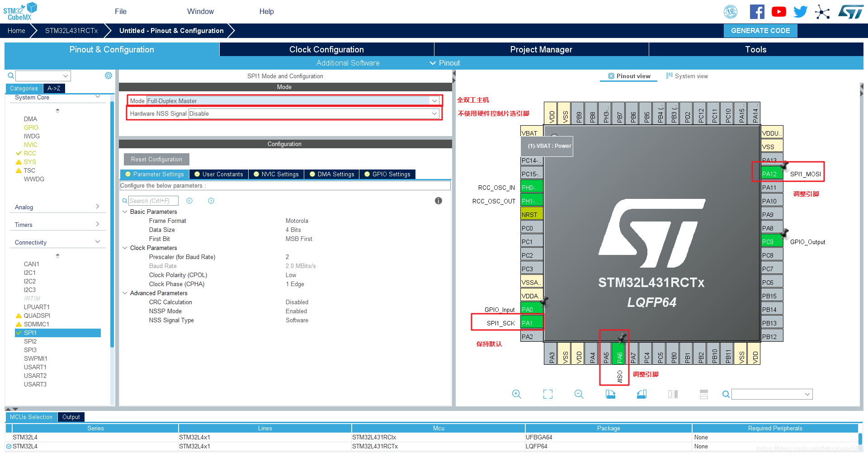Switch to the Clock Configuration tab
The image size is (868, 457).
pyautogui.click(x=325, y=49)
